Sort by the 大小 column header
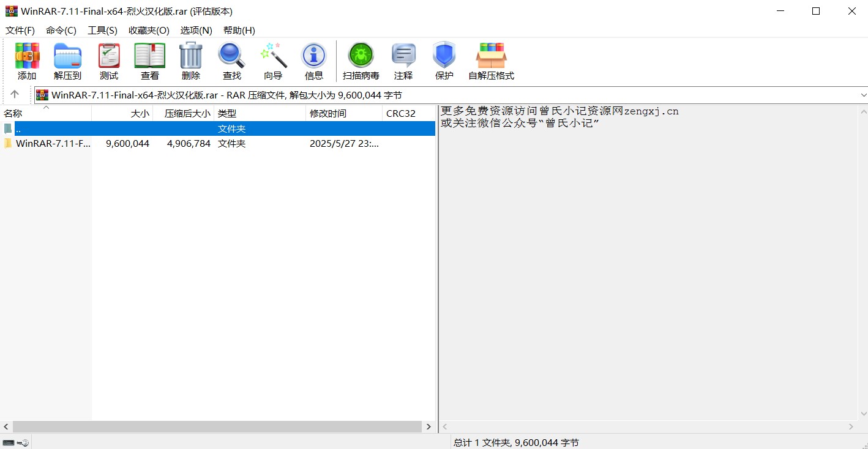Viewport: 868px width, 449px height. tap(122, 113)
